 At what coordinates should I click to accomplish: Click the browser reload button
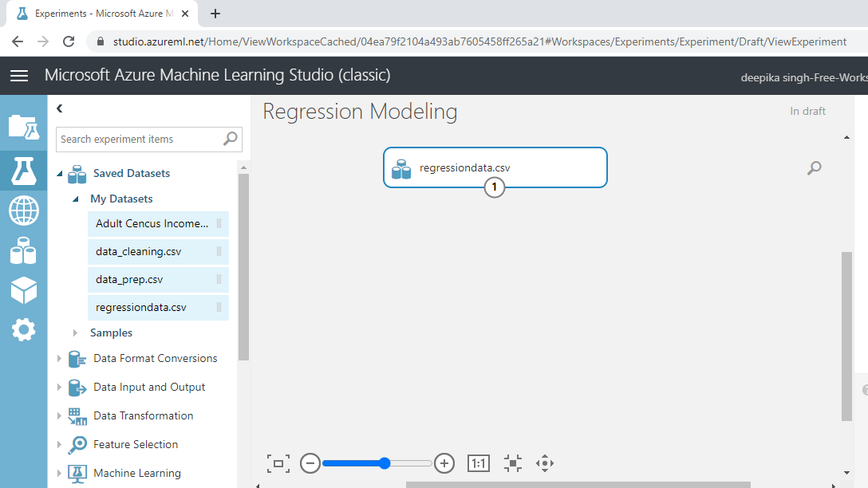(x=69, y=41)
